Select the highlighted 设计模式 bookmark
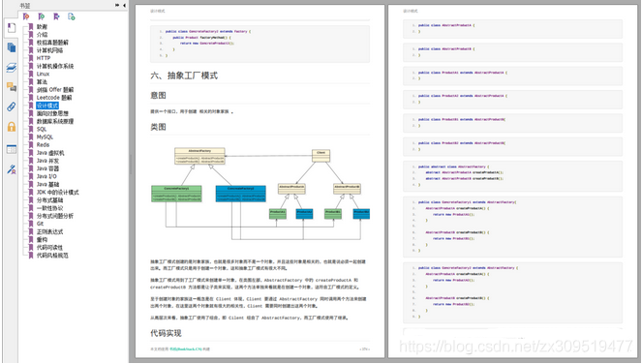Image resolution: width=642 pixels, height=364 pixels. point(47,106)
